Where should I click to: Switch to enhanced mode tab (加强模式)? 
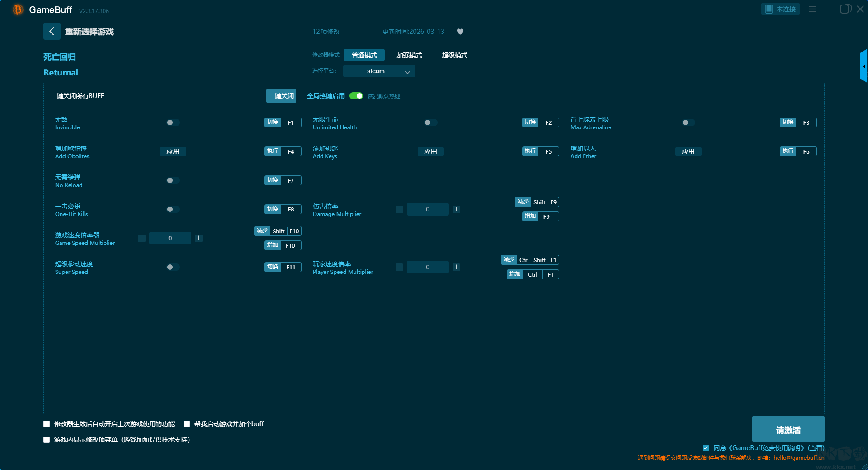(409, 55)
